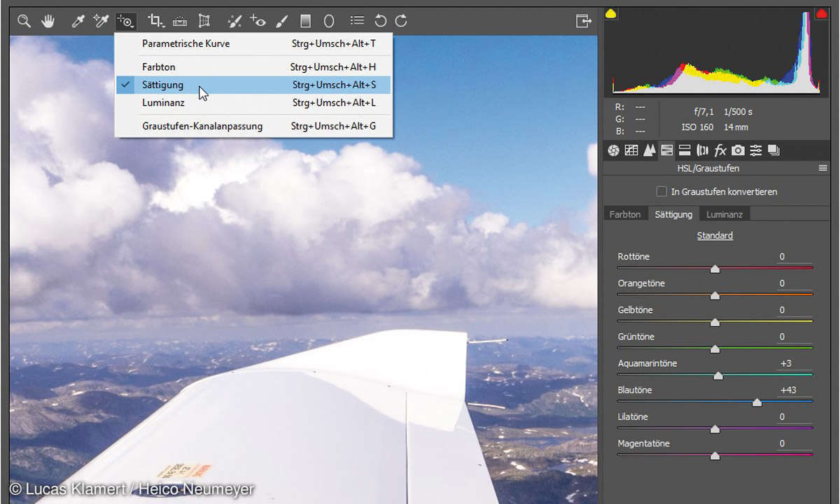Click the 'f/7,1' aperture text

point(703,112)
